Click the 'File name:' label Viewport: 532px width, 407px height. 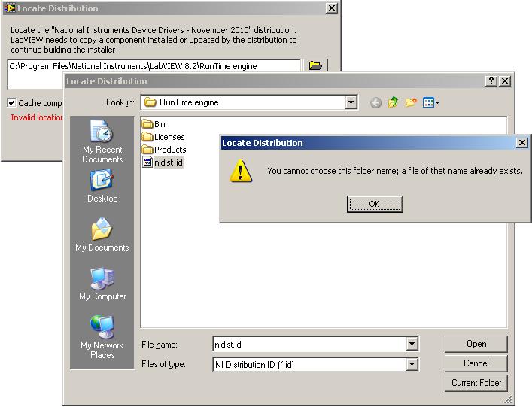[159, 345]
